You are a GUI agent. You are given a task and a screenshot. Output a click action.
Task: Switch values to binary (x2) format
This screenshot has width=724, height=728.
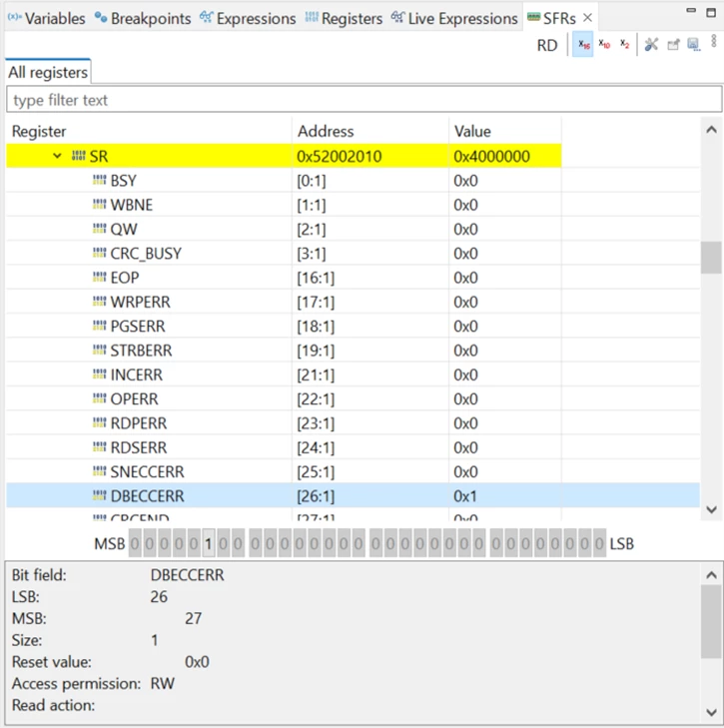point(624,45)
